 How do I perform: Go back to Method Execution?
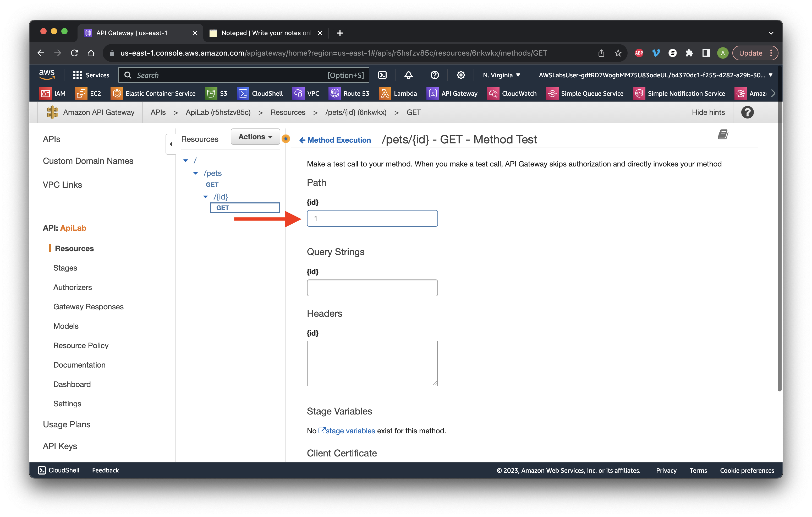[x=335, y=140]
